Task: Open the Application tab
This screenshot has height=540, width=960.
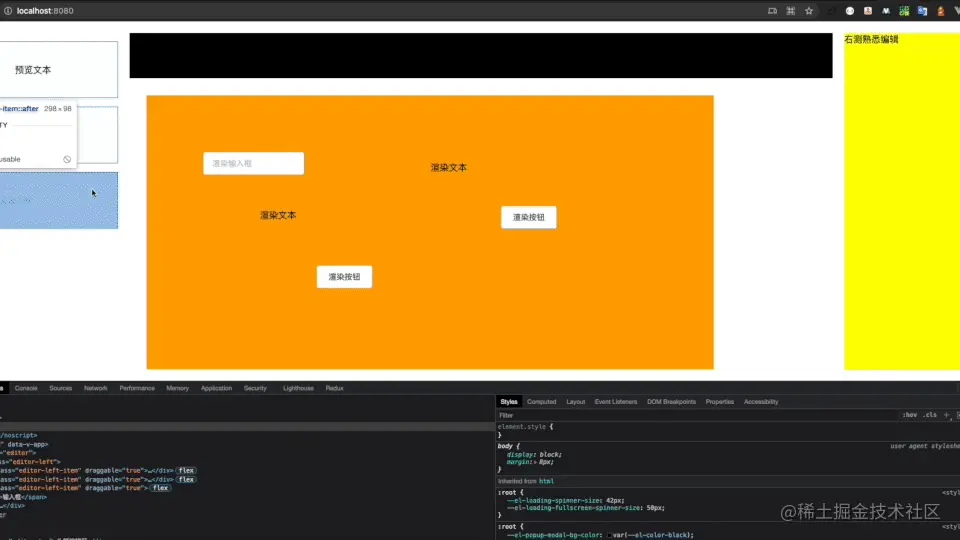Action: 216,388
